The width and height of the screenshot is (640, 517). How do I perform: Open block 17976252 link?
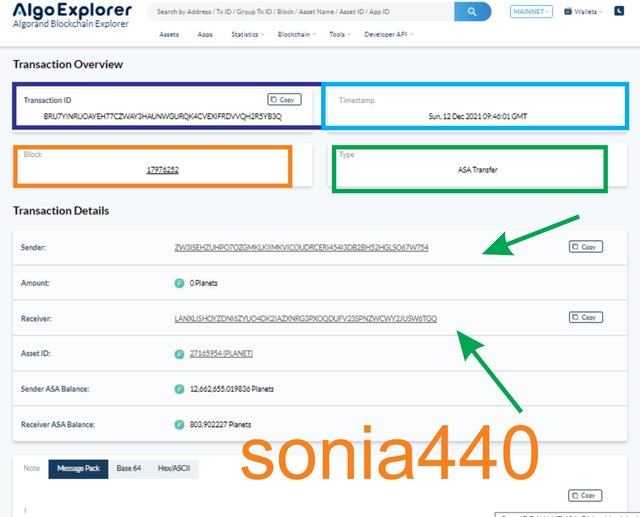point(162,170)
